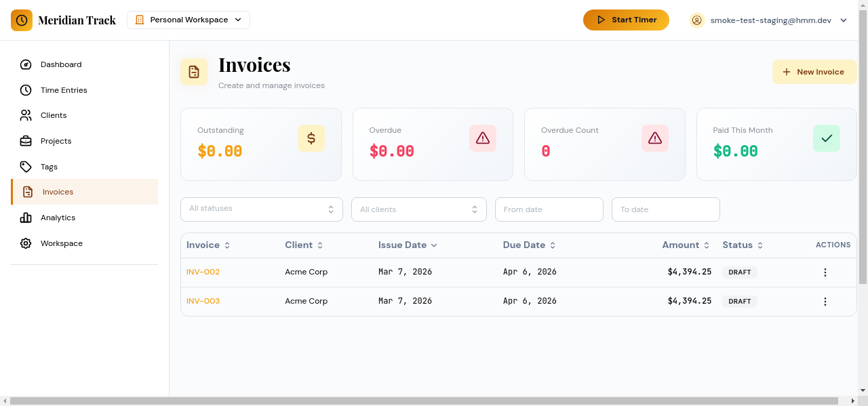The height and width of the screenshot is (406, 868).
Task: Open the actions menu for INV-003
Action: (825, 301)
